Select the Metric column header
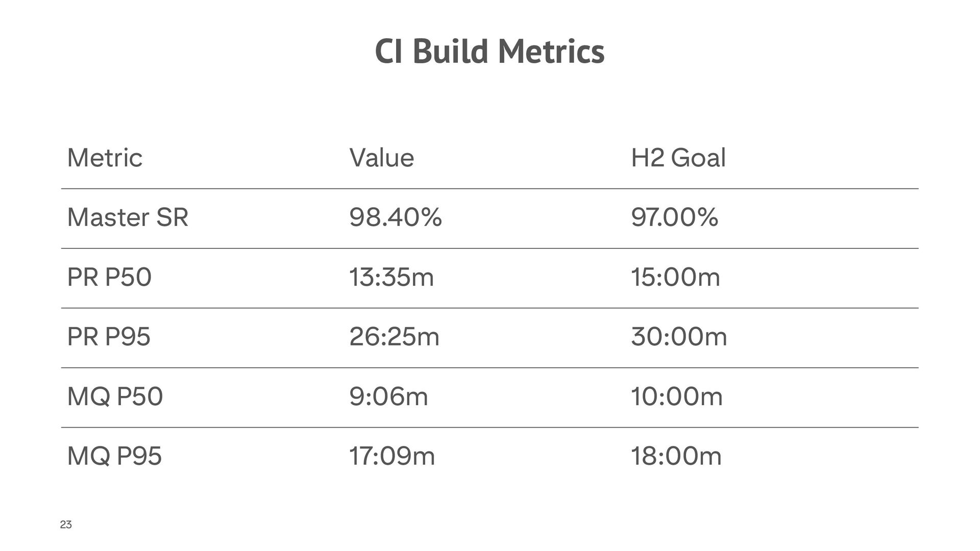Screen dimensions: 980x551 coord(105,158)
